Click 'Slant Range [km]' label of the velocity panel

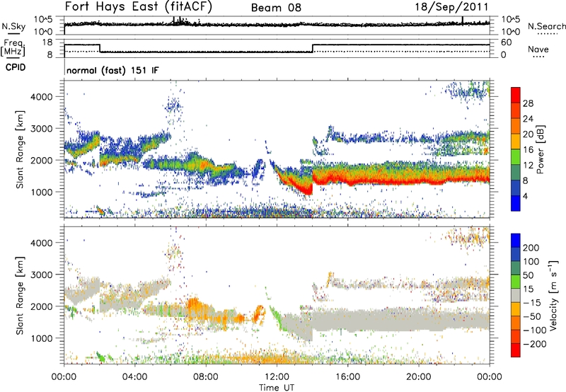click(x=20, y=295)
